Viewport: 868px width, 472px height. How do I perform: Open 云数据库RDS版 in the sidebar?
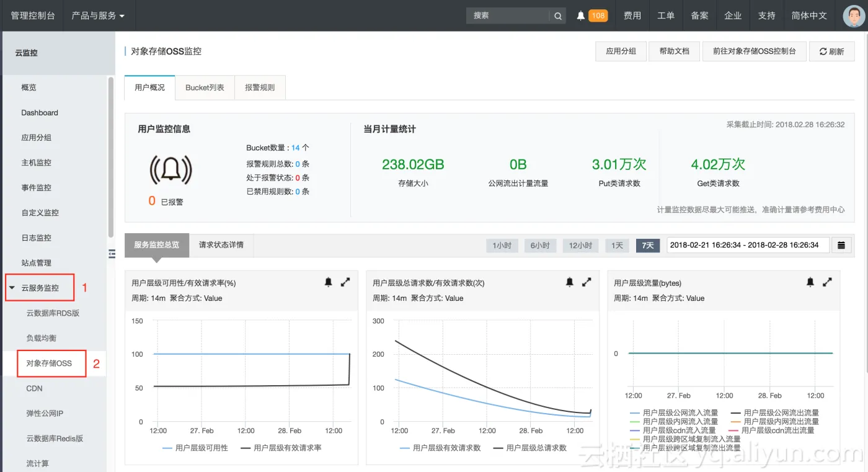(x=53, y=313)
